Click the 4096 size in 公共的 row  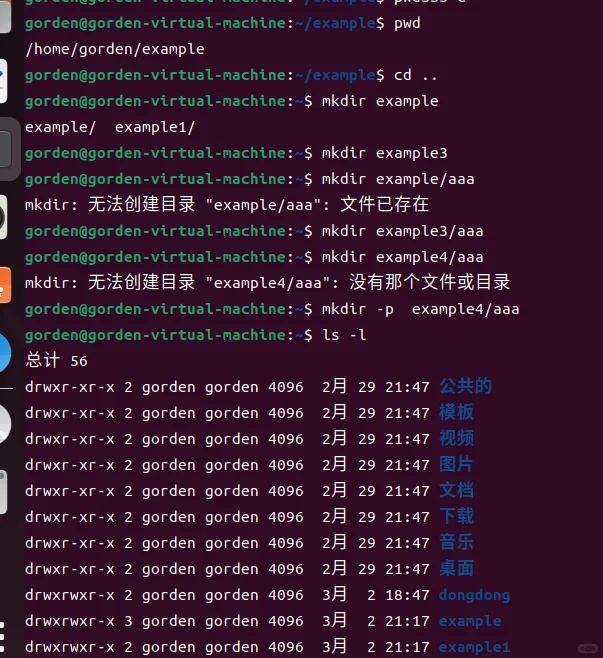286,387
